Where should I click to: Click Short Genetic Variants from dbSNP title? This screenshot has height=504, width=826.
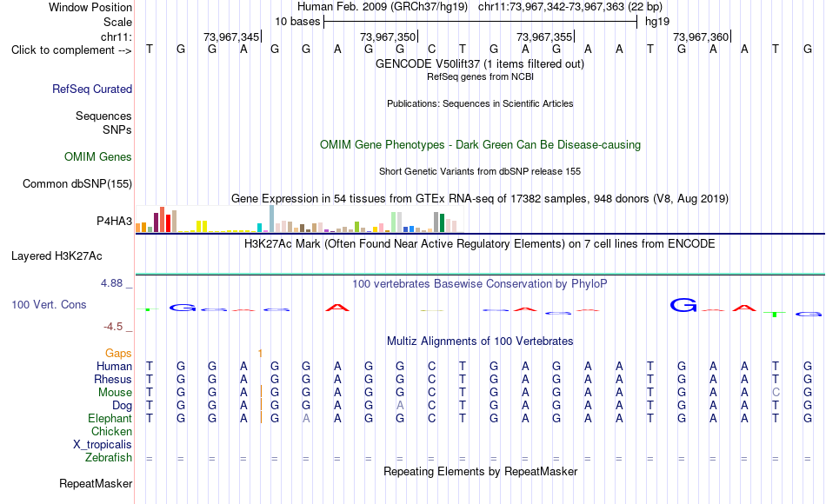480,171
